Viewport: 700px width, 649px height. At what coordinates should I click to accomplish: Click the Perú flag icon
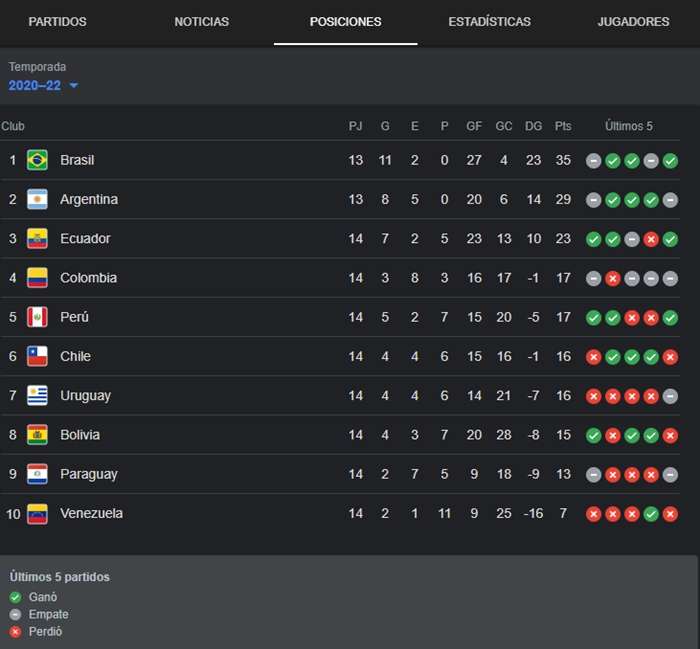coord(37,317)
